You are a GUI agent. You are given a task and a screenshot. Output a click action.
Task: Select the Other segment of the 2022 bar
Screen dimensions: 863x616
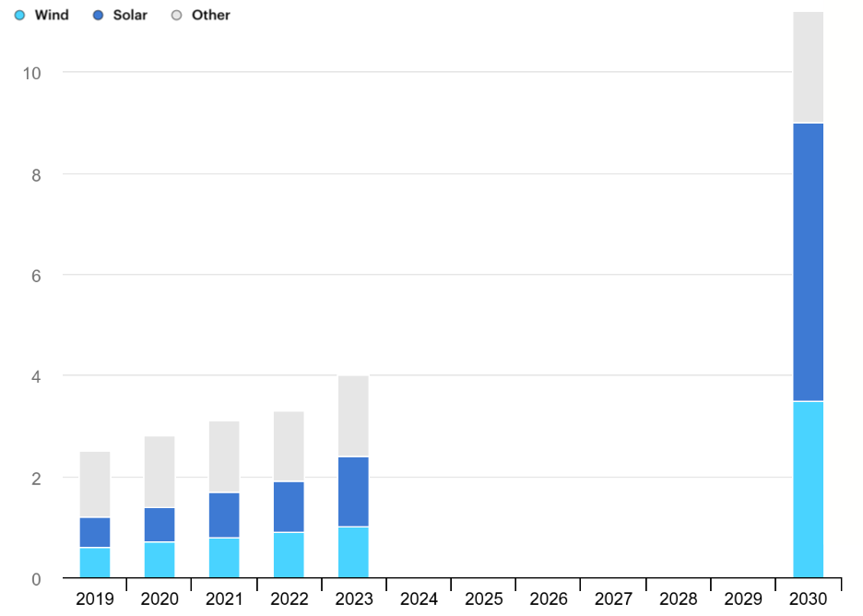289,446
